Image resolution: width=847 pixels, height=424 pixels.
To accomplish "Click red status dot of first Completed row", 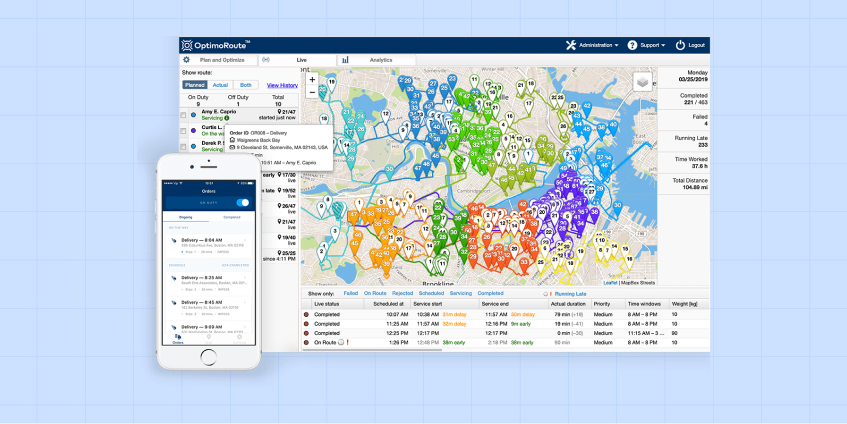I will pos(306,314).
